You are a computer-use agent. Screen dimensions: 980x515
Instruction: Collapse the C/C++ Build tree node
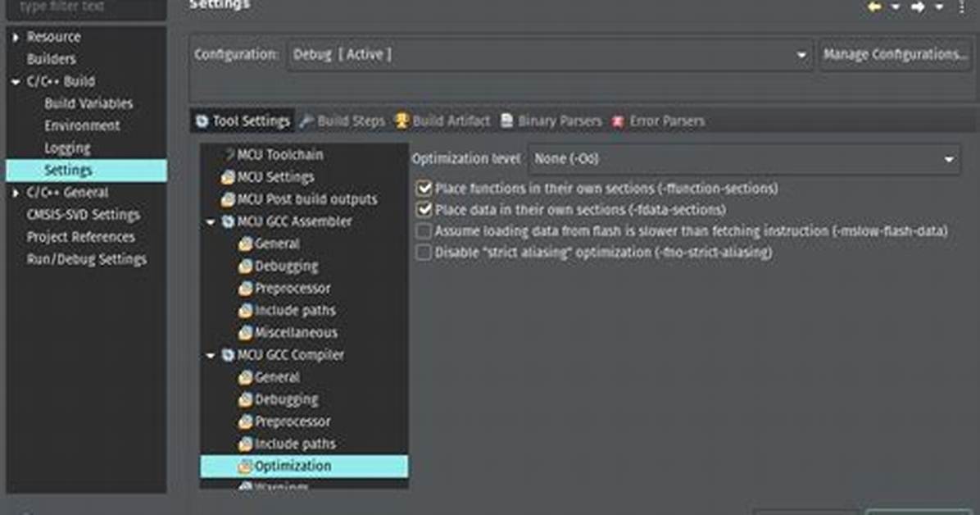[16, 81]
